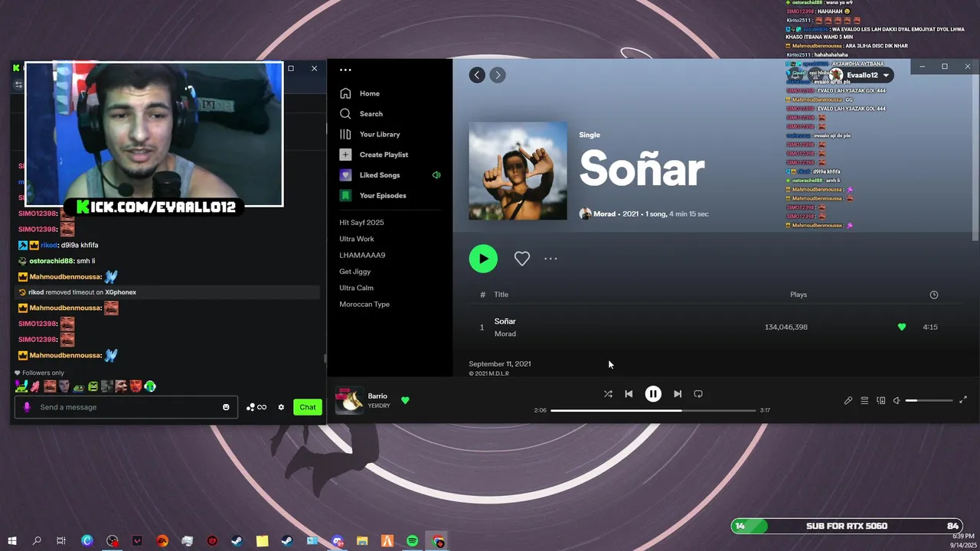Open Evaallo12 profile dropdown in Spotify
Screen dimensions: 980x551
coord(861,75)
